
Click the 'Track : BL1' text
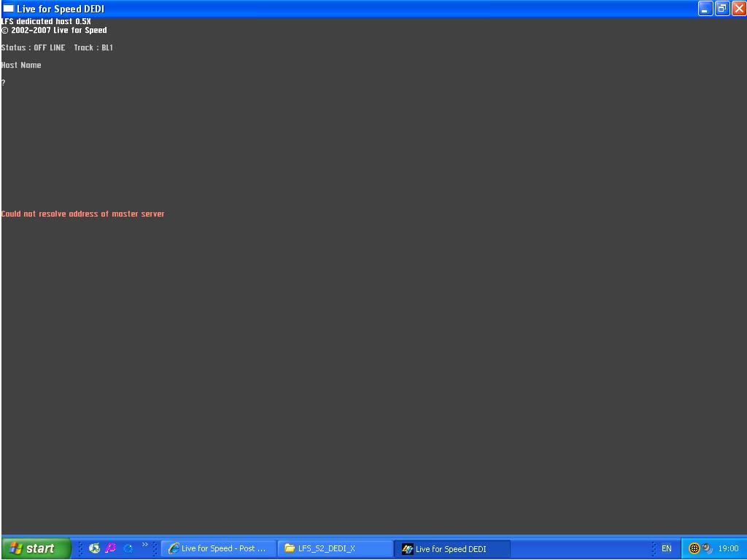click(x=93, y=47)
